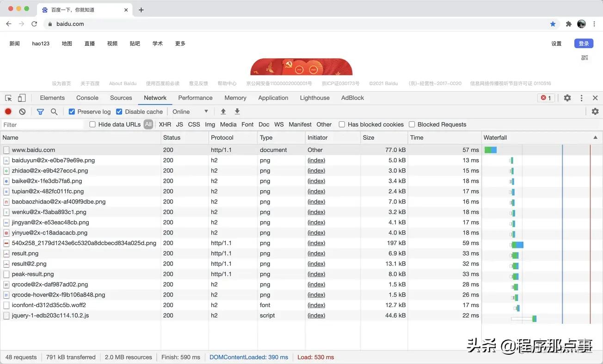Click the import HAR upload arrow
603x364 pixels.
(x=223, y=111)
